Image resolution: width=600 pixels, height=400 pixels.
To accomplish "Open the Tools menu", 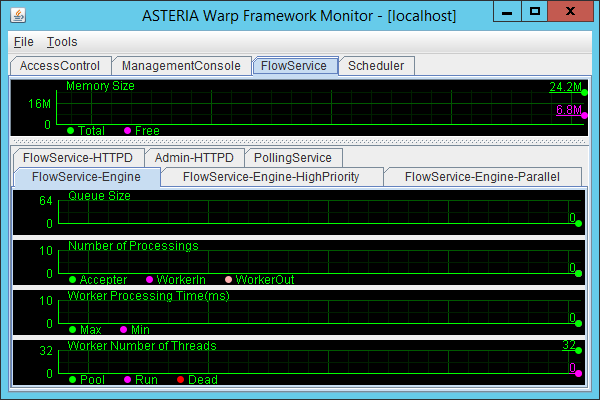I will pos(62,42).
